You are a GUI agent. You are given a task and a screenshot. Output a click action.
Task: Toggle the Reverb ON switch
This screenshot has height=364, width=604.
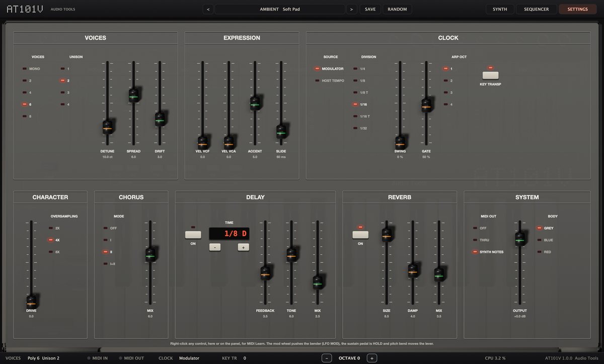point(360,235)
